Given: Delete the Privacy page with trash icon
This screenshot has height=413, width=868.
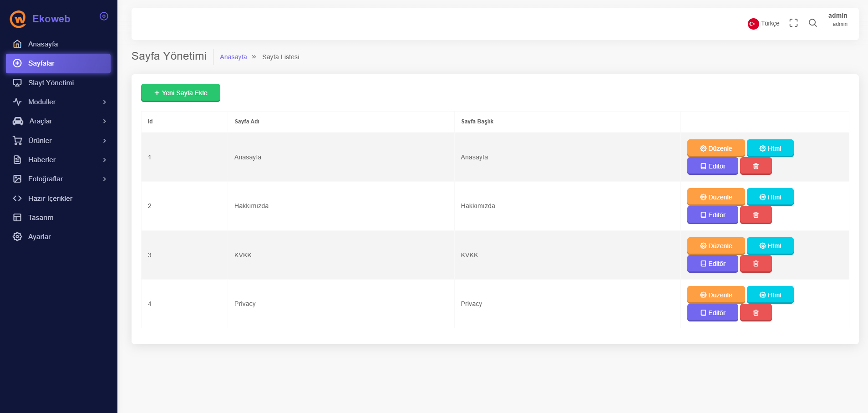Looking at the screenshot, I should point(756,313).
